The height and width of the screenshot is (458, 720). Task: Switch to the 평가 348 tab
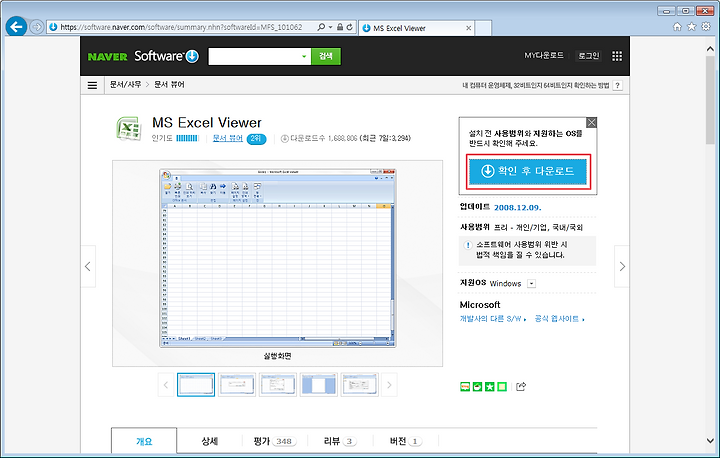coord(275,441)
